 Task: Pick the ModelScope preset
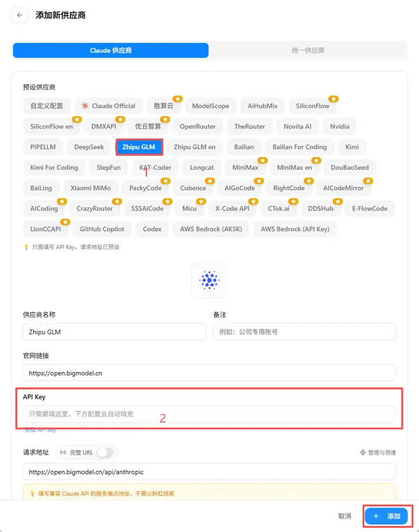click(211, 106)
